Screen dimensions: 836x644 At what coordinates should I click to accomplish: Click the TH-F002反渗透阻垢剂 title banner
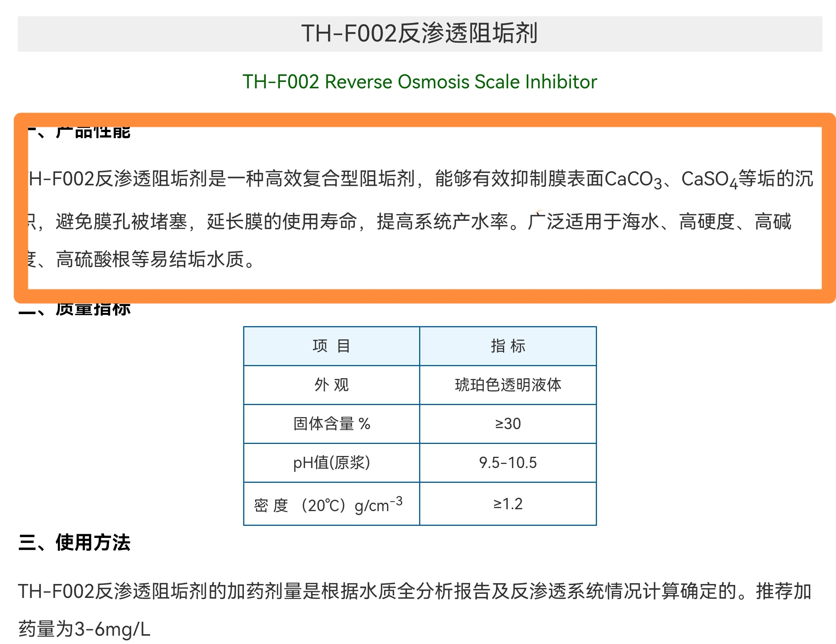coord(420,33)
